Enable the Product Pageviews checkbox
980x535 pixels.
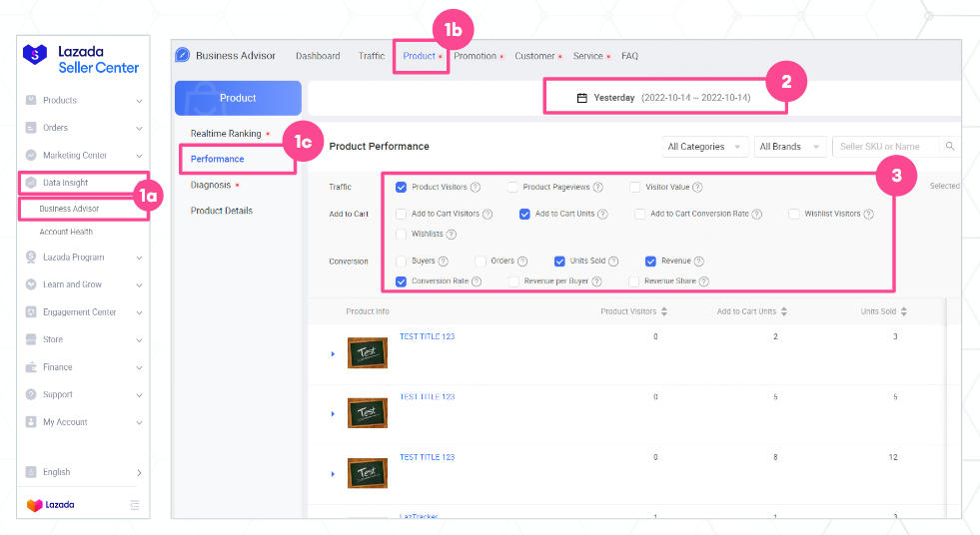click(511, 187)
